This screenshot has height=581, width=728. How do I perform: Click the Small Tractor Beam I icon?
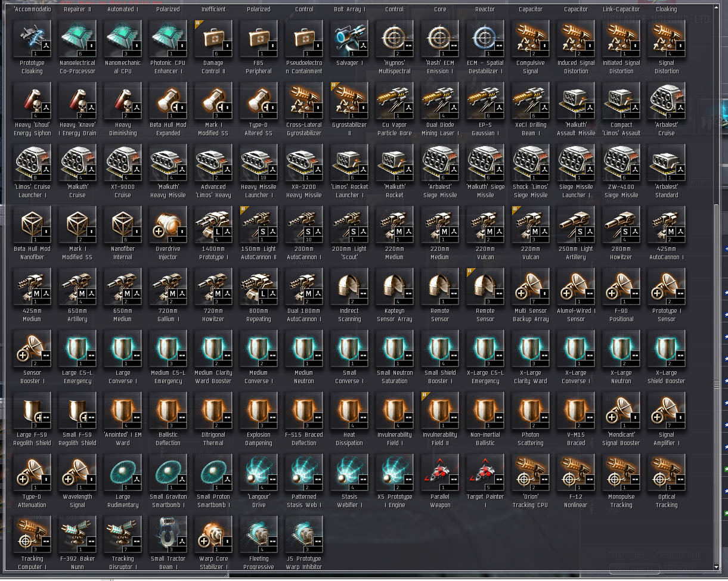click(x=168, y=535)
